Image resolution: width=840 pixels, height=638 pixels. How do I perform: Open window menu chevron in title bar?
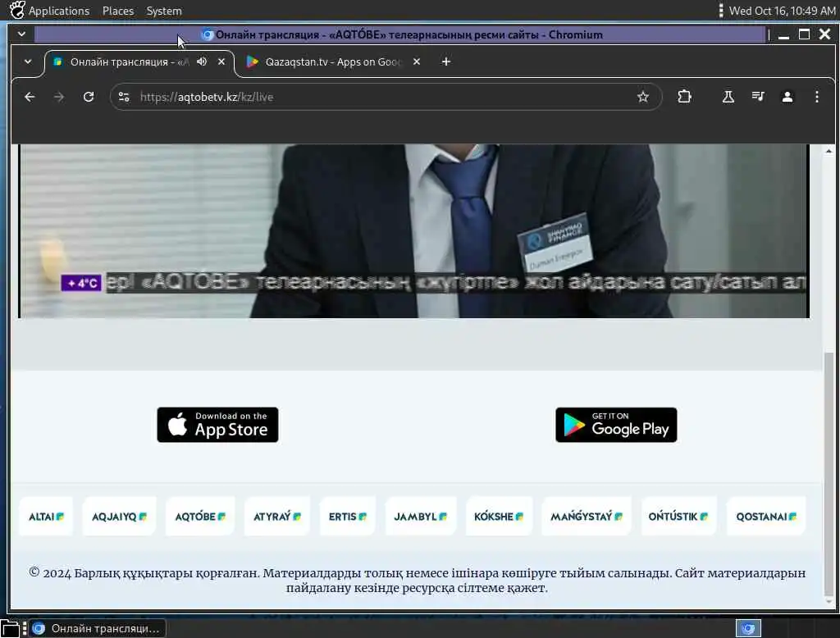coord(21,34)
